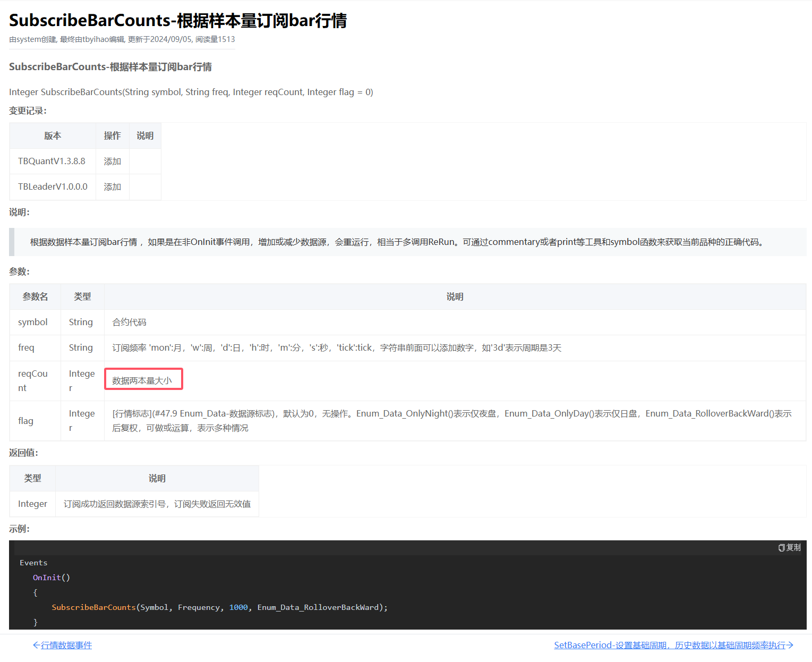812x662 pixels.
Task: Click the symbol parameter name cell
Action: pyautogui.click(x=33, y=322)
